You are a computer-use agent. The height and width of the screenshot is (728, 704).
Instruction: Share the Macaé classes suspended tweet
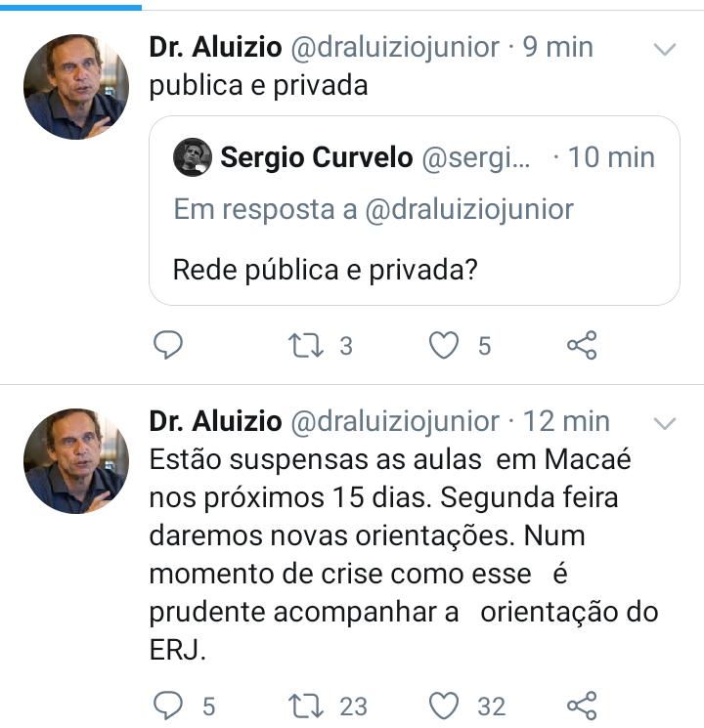coord(582,706)
